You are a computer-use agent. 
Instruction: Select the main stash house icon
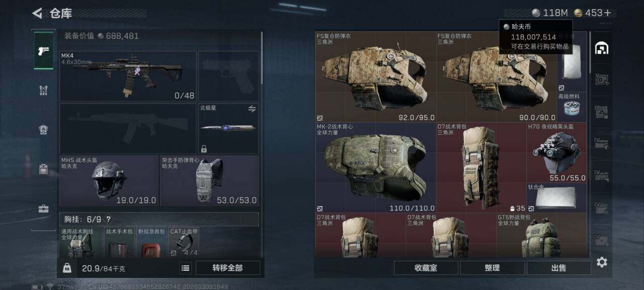(x=602, y=48)
